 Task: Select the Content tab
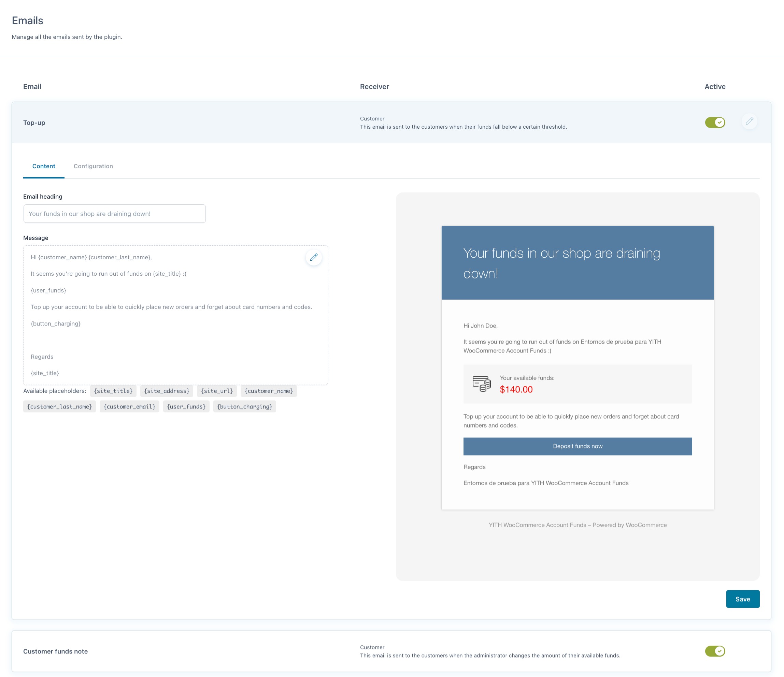tap(43, 166)
